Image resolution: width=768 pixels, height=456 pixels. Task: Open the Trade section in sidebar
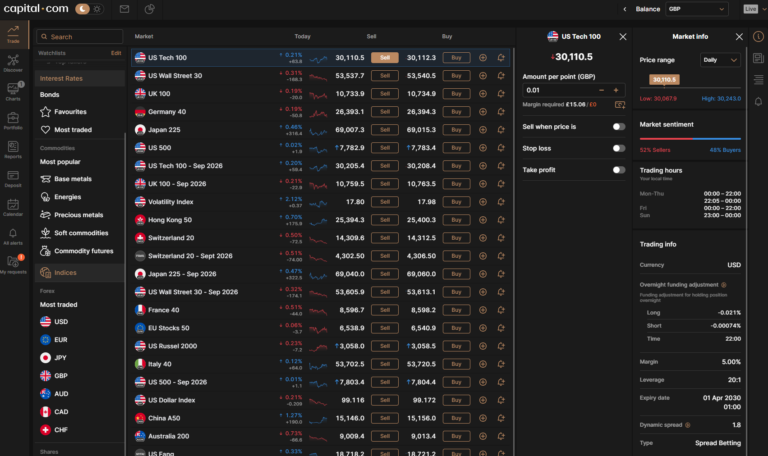(13, 34)
